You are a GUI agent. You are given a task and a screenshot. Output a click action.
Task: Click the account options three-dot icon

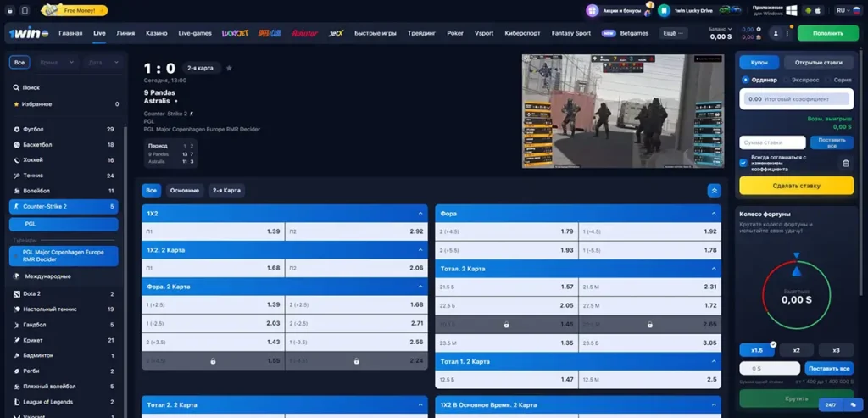pyautogui.click(x=787, y=33)
